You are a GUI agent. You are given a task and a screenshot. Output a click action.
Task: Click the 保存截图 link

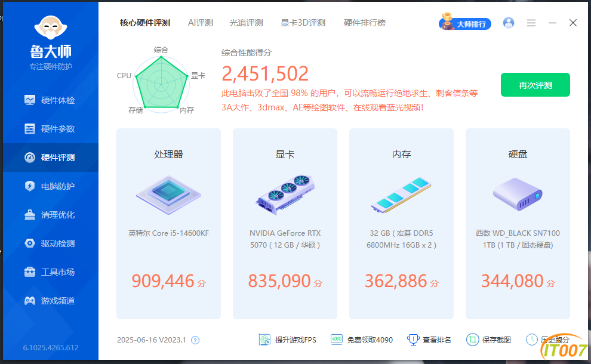pyautogui.click(x=497, y=340)
